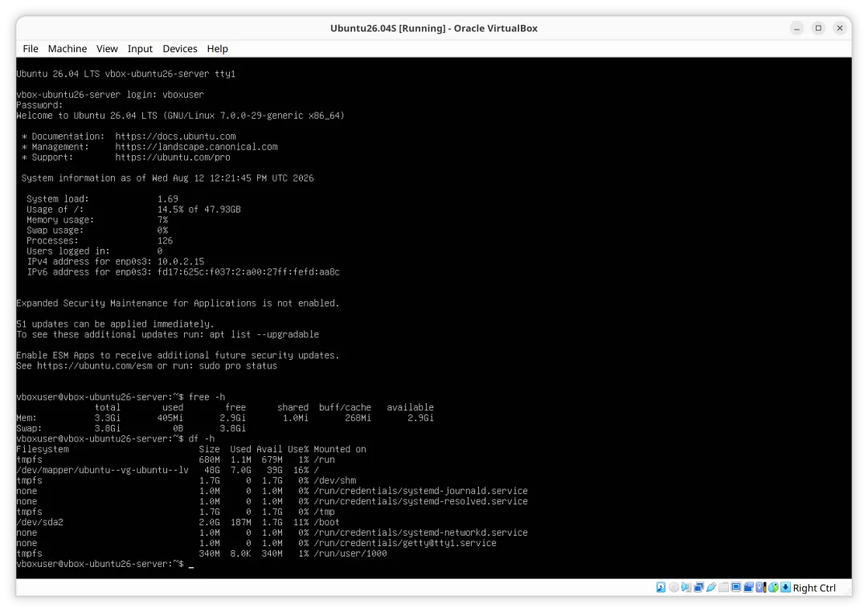Click the used memory value 405Mi
Screen dimensions: 868x612
(x=170, y=418)
